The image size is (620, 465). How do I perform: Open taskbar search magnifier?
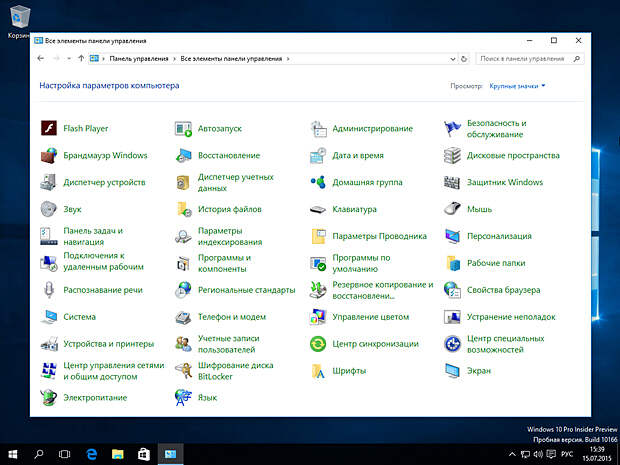[x=39, y=454]
